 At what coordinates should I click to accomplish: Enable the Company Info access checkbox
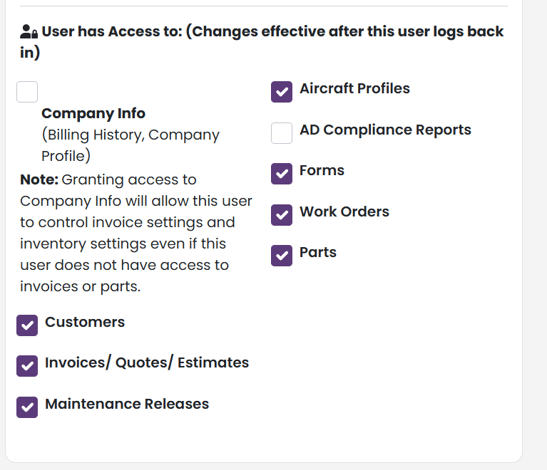click(x=27, y=92)
